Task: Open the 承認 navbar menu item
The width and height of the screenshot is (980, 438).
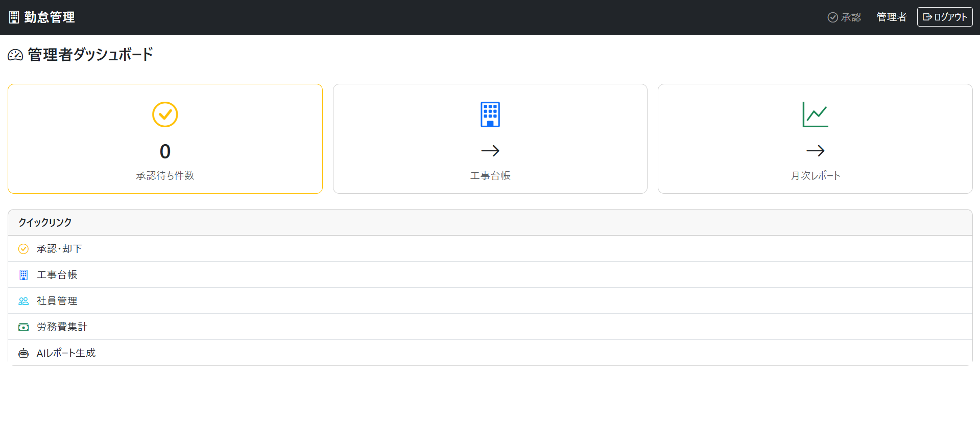Action: click(x=844, y=17)
